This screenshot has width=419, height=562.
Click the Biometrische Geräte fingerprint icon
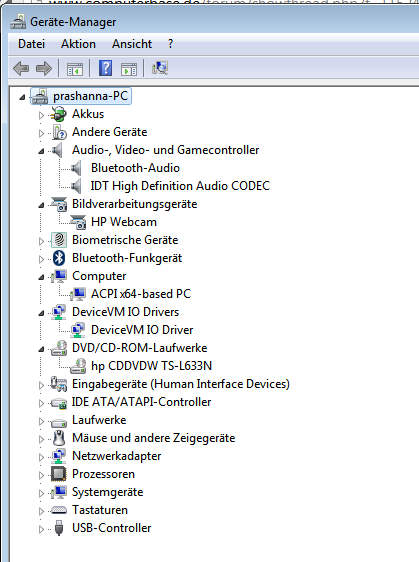59,240
